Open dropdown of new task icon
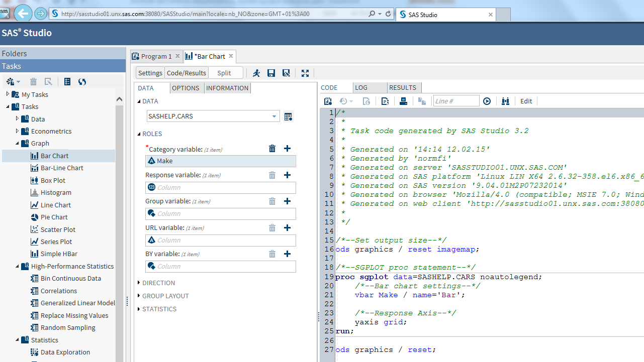 (x=19, y=82)
